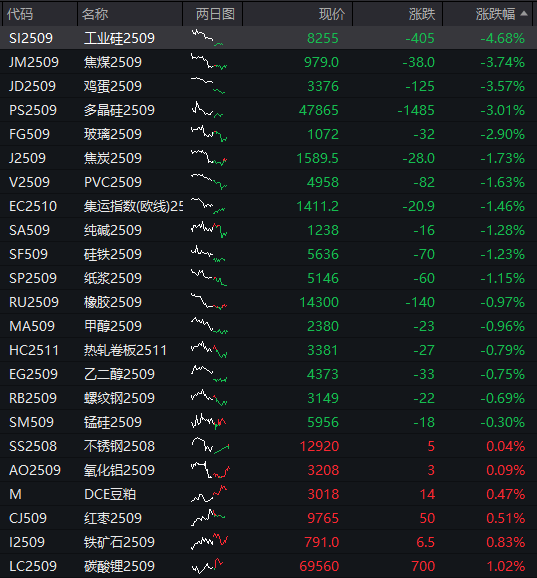Open the two-day chart for 工业硅2509

[x=208, y=38]
